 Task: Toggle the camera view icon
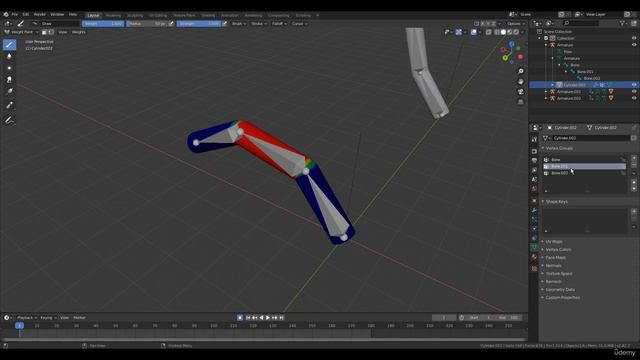(520, 92)
